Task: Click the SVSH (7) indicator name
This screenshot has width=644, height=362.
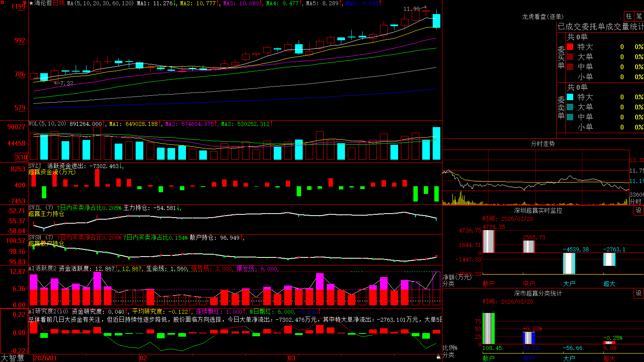Action: (41, 238)
